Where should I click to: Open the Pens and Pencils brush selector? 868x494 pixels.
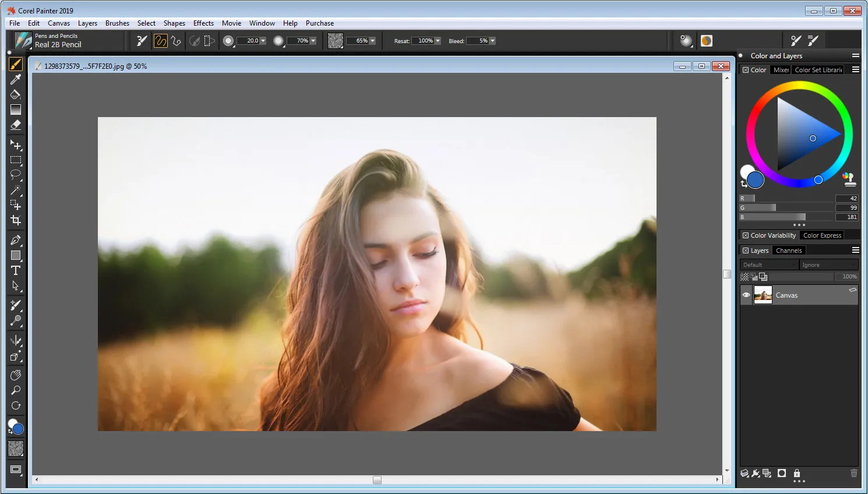pos(24,41)
